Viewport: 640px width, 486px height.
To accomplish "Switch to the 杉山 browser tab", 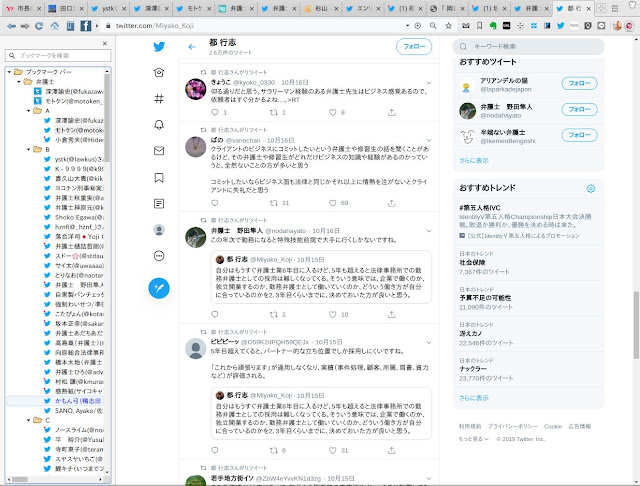I will point(323,8).
